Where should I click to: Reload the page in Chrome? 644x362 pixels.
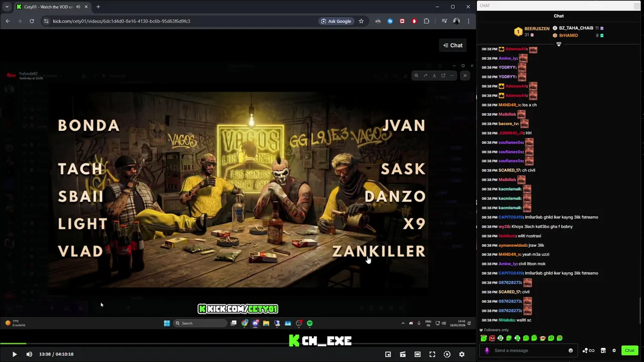pos(32,21)
